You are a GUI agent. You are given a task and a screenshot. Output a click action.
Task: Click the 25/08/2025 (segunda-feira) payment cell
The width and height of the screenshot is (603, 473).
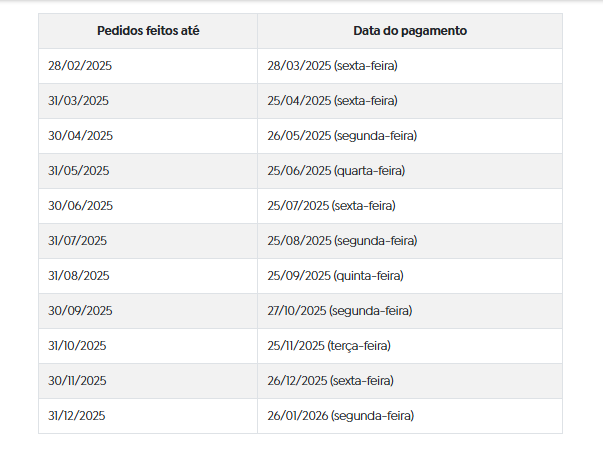click(x=410, y=241)
